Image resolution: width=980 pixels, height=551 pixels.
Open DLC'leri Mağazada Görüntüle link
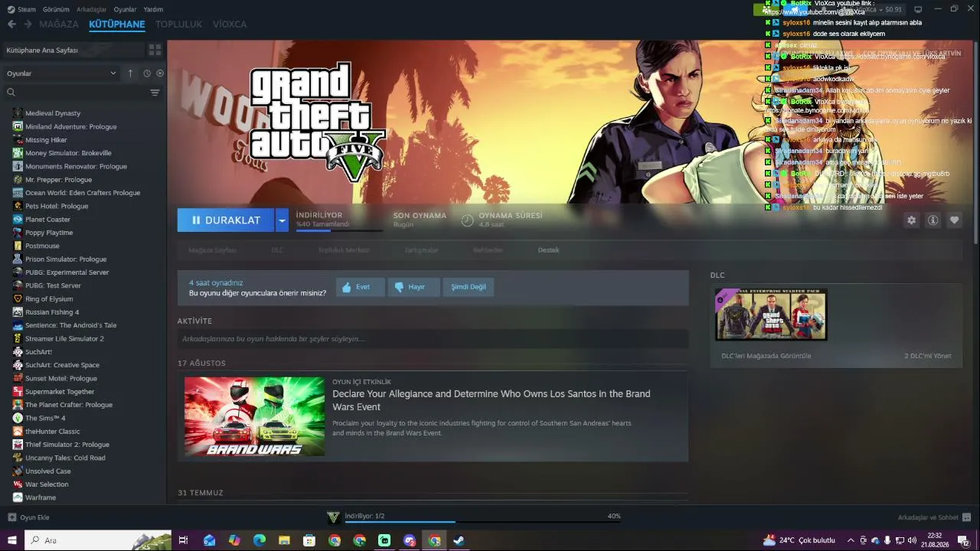(766, 356)
